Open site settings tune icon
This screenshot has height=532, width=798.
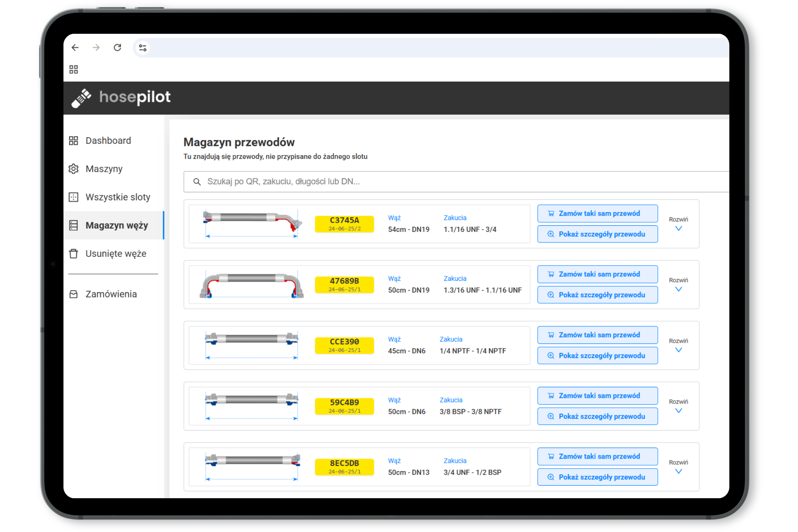click(x=143, y=48)
